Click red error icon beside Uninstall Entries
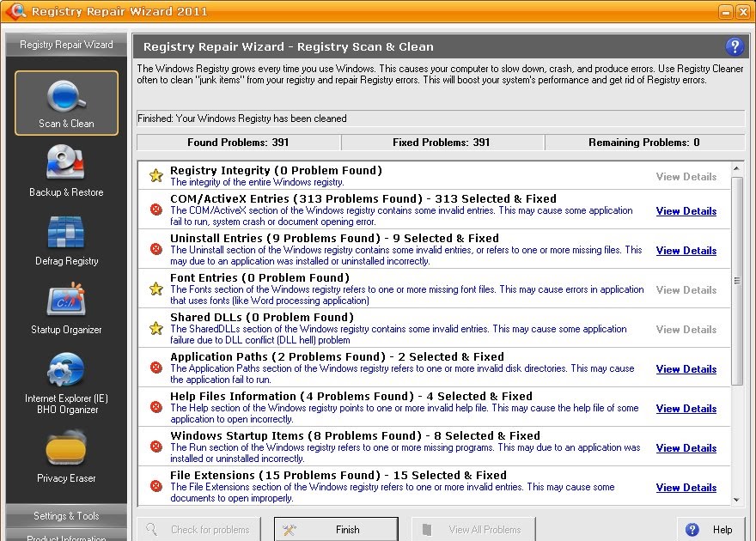 click(155, 249)
